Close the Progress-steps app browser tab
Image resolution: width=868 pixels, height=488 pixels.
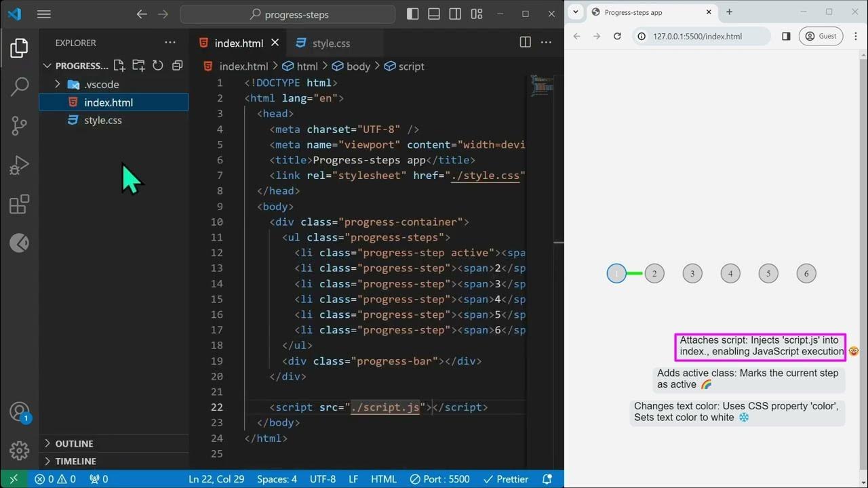click(709, 12)
